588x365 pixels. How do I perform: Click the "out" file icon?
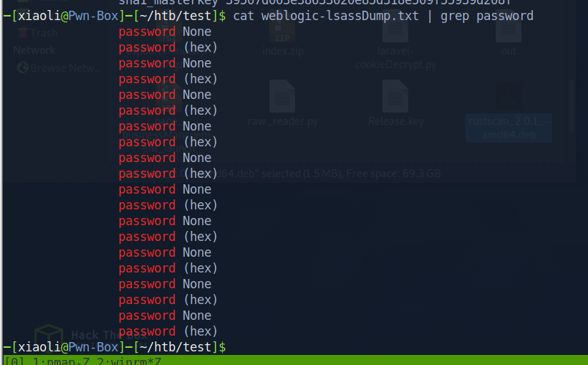(x=509, y=32)
